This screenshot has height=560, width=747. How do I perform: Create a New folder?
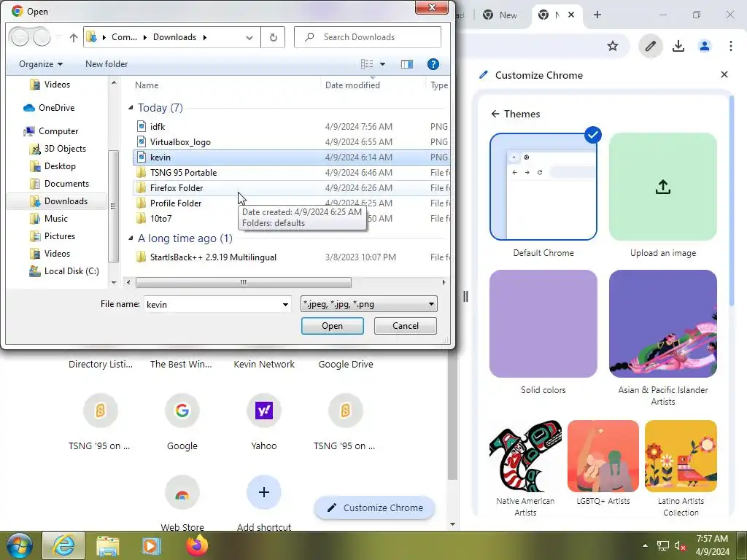coord(107,64)
